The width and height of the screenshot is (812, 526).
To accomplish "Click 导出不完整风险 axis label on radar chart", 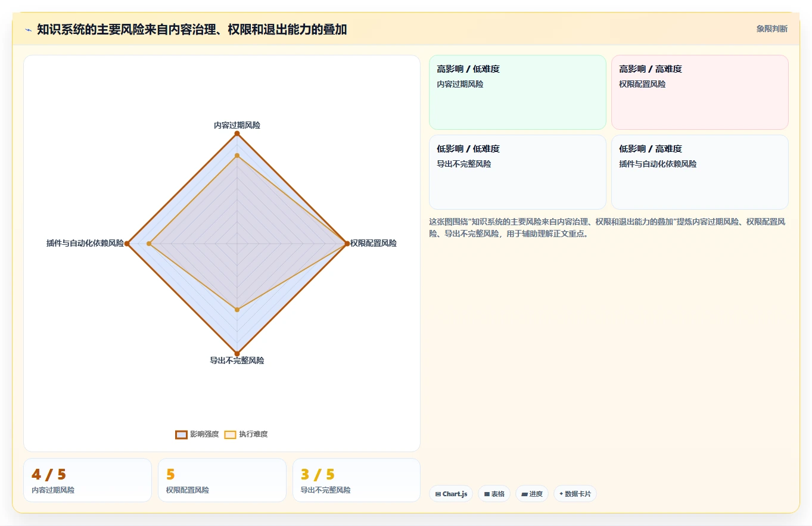I will click(x=237, y=360).
